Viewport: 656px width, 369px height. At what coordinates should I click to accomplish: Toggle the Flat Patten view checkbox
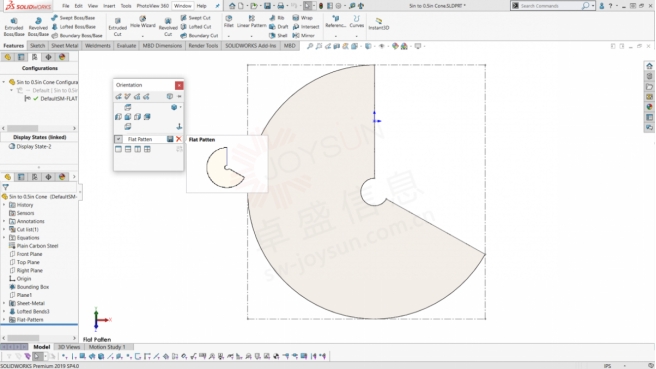pos(118,139)
